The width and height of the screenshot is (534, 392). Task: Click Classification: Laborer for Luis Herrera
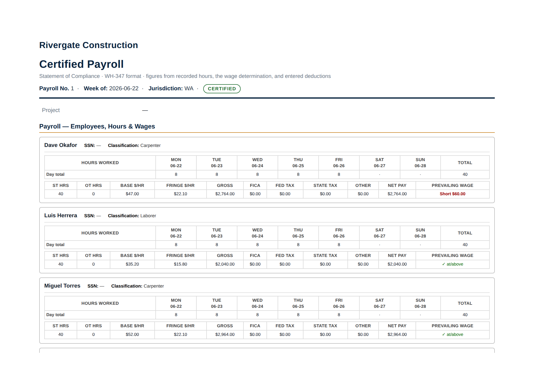(132, 216)
